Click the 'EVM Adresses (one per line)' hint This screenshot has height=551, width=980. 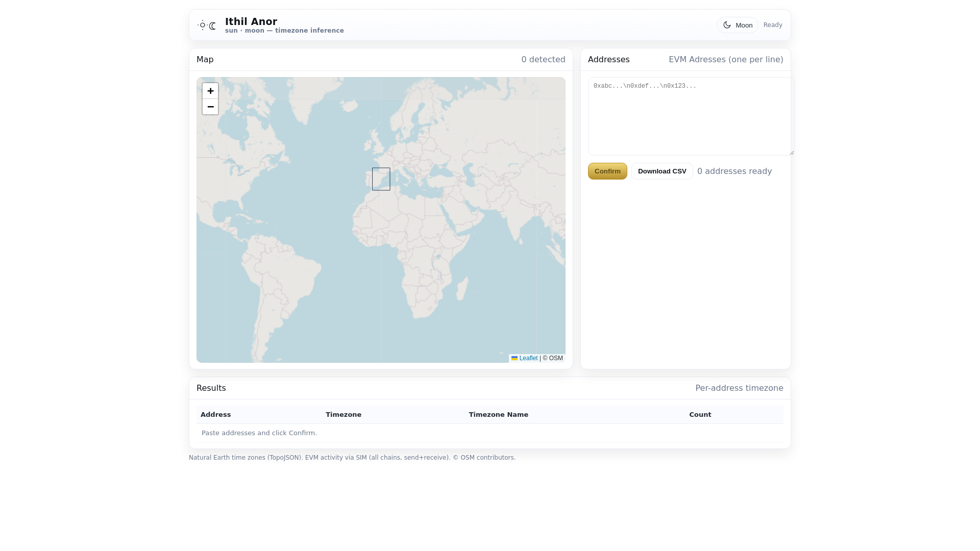click(x=726, y=60)
